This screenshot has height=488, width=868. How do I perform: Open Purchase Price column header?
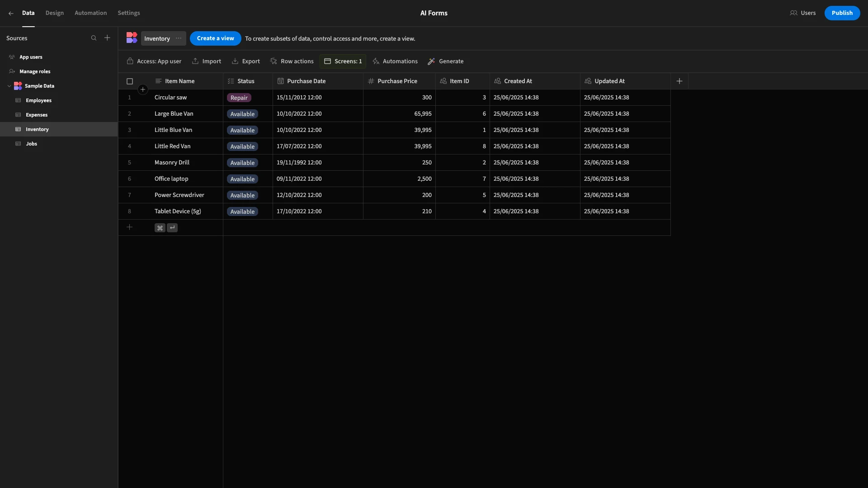point(399,81)
